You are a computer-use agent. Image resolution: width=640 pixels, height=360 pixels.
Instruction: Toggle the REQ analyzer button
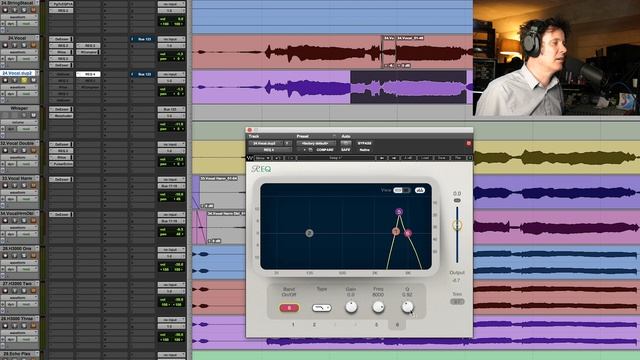(420, 190)
